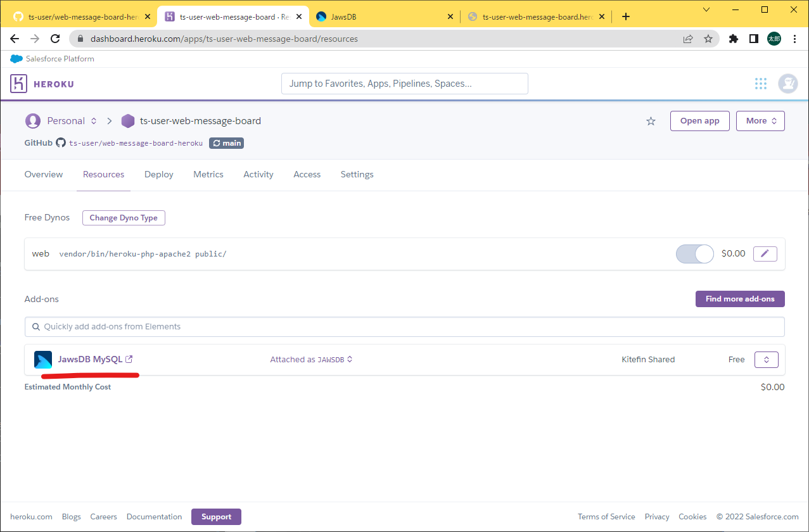The height and width of the screenshot is (532, 809).
Task: Switch to the herokuapp browser tab
Action: (x=536, y=17)
